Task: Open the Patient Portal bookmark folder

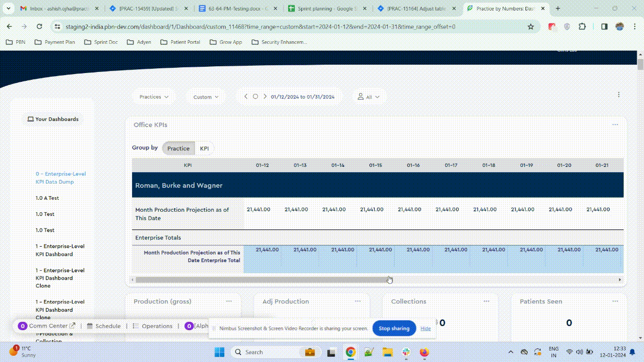Action: click(180, 42)
